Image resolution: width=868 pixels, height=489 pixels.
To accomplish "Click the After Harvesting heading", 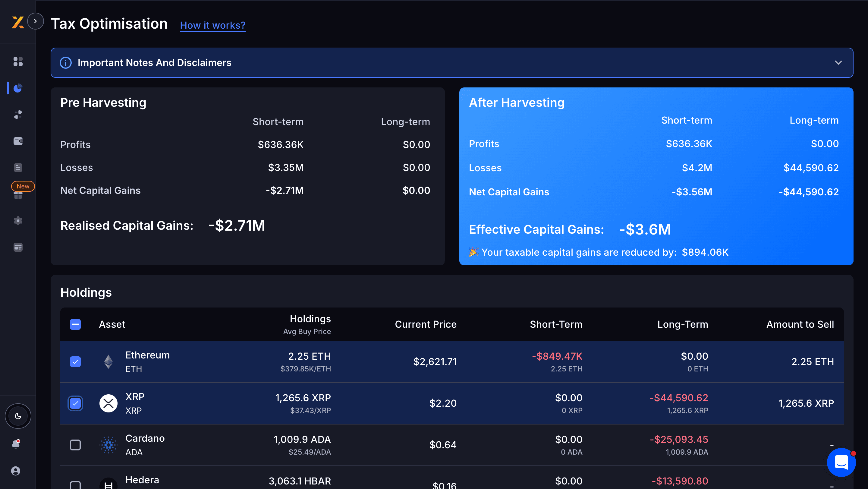I will point(517,103).
